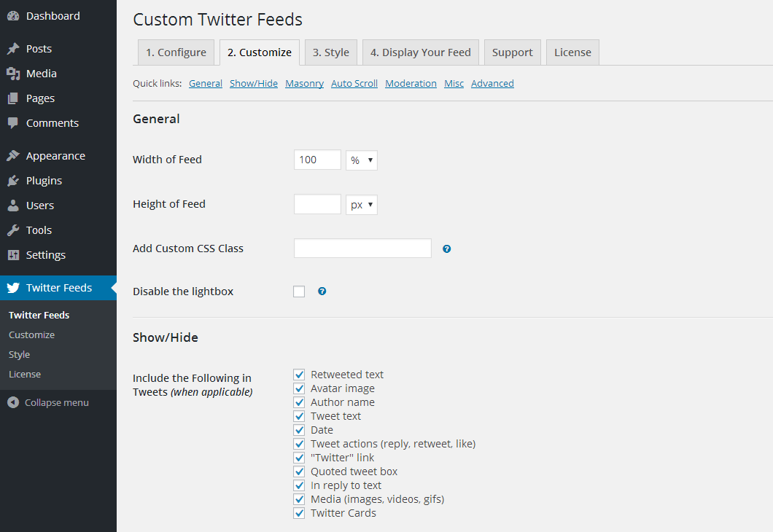The image size is (773, 532).
Task: Click help icon next to Disable the lightbox
Action: (x=322, y=292)
